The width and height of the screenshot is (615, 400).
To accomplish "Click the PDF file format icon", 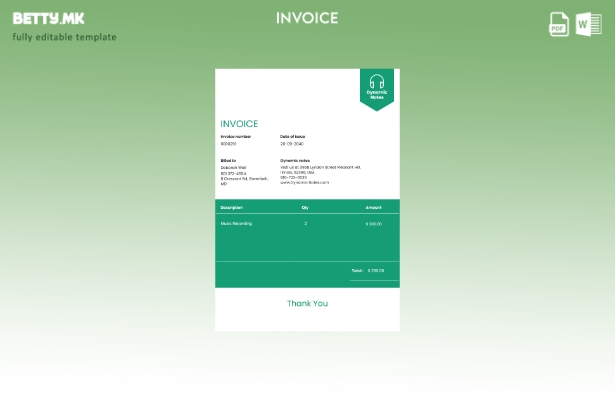I will click(559, 24).
